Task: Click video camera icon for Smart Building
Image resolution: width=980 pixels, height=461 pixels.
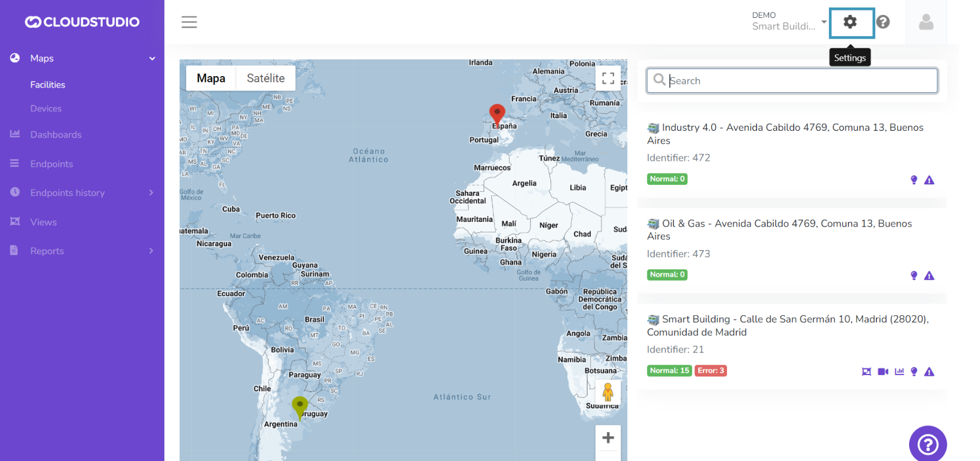Action: [883, 372]
